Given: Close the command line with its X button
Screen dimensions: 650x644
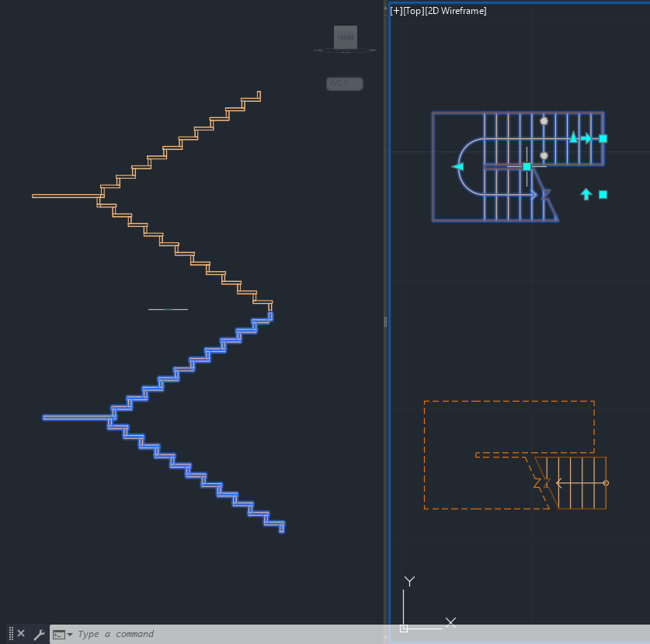Looking at the screenshot, I should pos(20,634).
